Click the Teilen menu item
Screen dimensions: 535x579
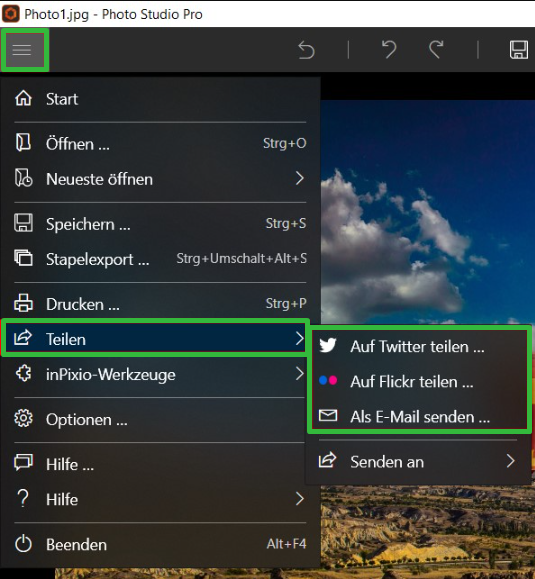pyautogui.click(x=155, y=338)
